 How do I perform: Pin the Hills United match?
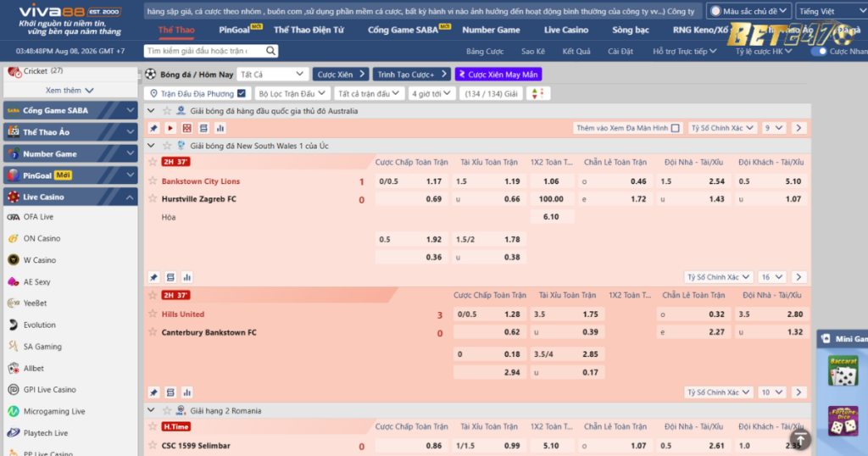154,392
